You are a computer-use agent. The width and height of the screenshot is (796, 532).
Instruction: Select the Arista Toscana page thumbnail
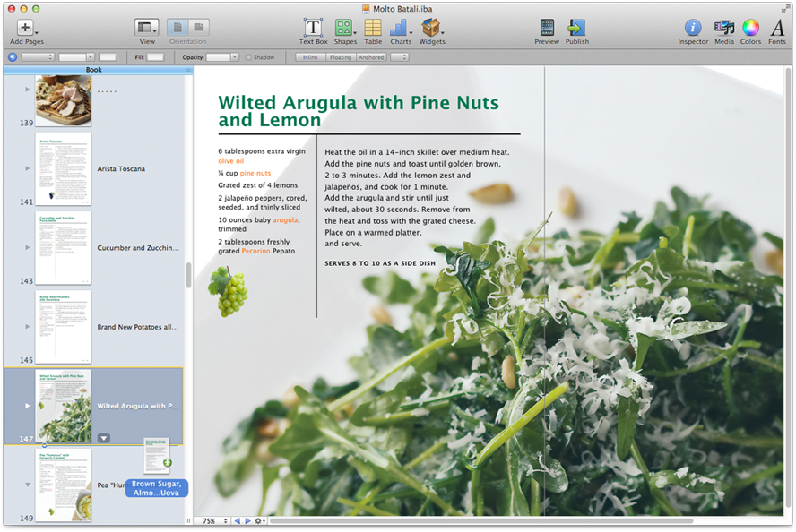point(64,169)
